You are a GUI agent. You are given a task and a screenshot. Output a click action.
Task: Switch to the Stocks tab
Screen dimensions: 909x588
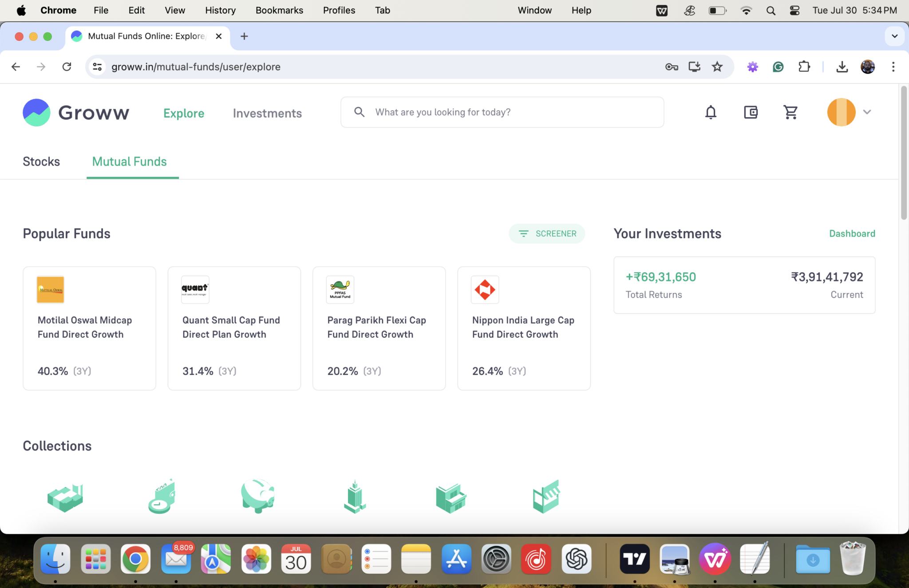point(41,162)
